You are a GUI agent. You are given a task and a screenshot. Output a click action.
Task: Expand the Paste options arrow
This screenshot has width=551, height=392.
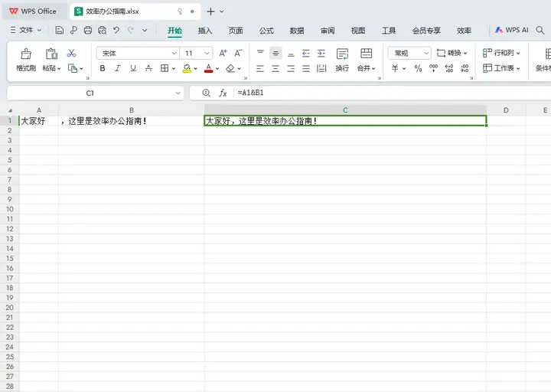59,69
